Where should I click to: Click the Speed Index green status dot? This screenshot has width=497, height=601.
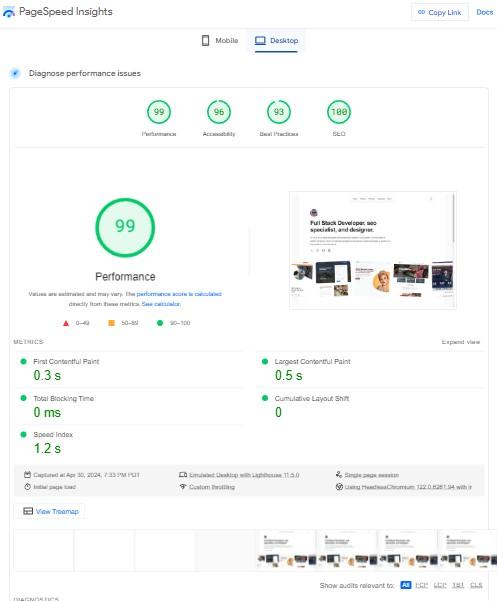23,434
